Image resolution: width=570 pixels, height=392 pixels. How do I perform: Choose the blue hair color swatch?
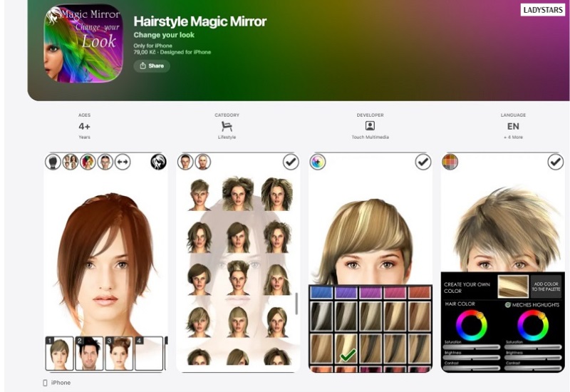pos(321,292)
